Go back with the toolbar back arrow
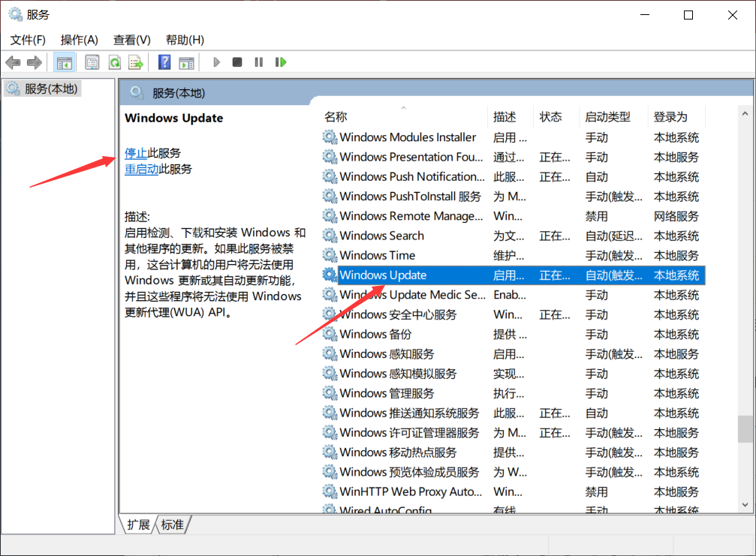The width and height of the screenshot is (756, 556). tap(13, 62)
